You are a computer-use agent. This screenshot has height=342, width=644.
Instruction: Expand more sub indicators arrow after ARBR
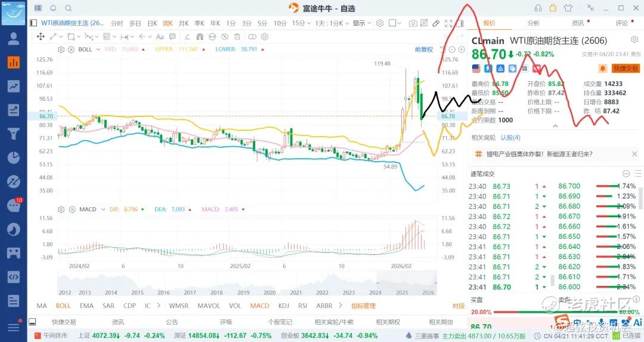(340, 306)
